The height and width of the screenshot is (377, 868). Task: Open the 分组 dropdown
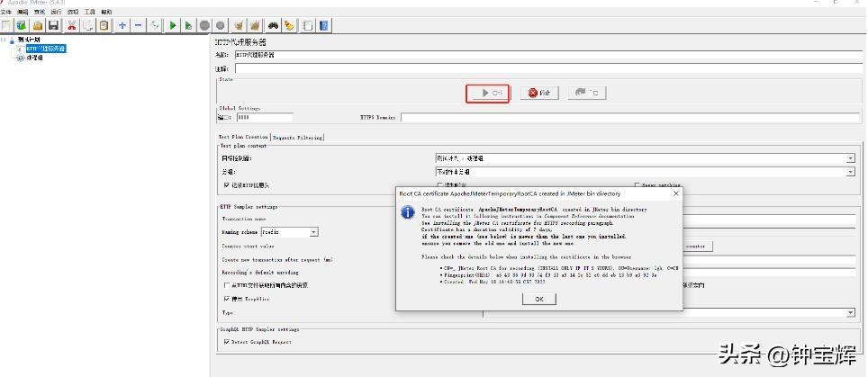click(x=646, y=172)
